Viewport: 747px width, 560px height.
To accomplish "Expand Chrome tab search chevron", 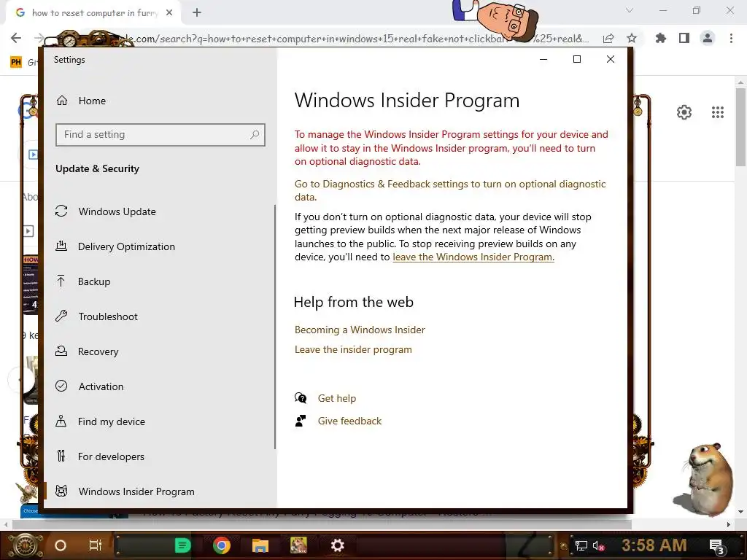I will [630, 10].
